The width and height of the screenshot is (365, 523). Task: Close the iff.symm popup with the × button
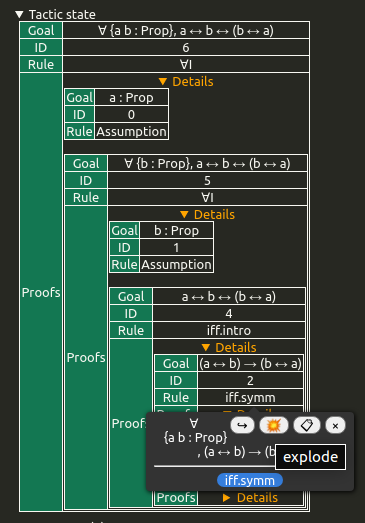tap(335, 426)
